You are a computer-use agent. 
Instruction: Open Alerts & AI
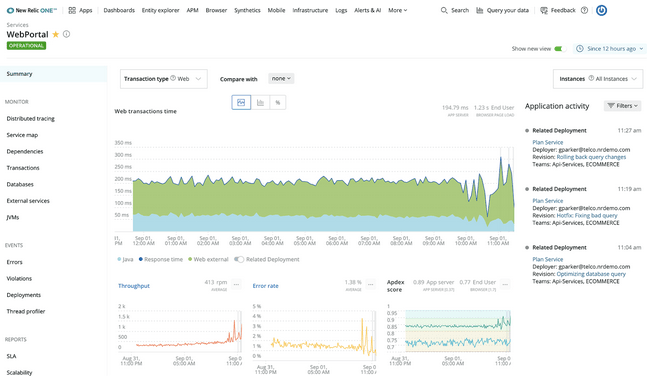(367, 10)
